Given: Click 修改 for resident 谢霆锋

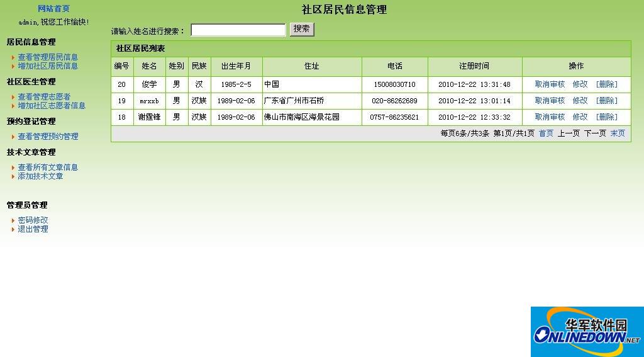Looking at the screenshot, I should 580,117.
